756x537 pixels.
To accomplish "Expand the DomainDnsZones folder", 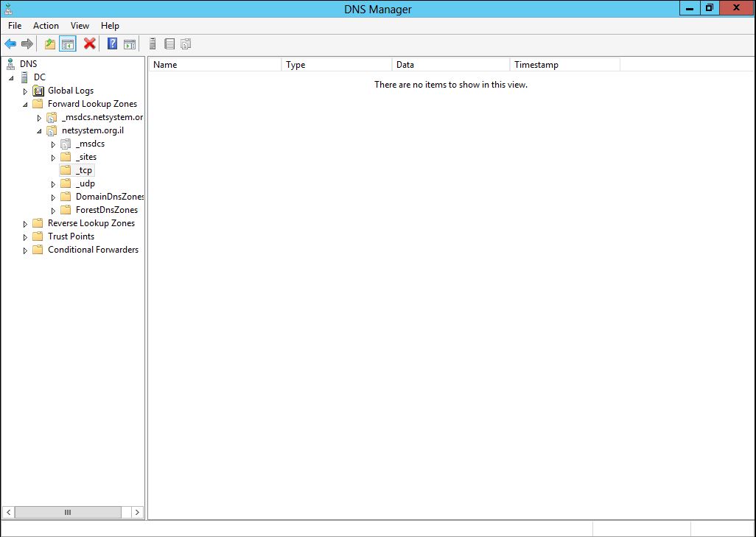I will tap(54, 197).
